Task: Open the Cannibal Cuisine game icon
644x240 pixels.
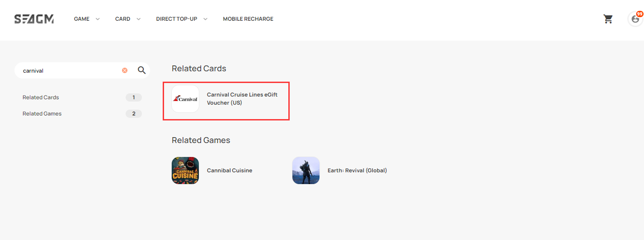Action: [x=185, y=171]
